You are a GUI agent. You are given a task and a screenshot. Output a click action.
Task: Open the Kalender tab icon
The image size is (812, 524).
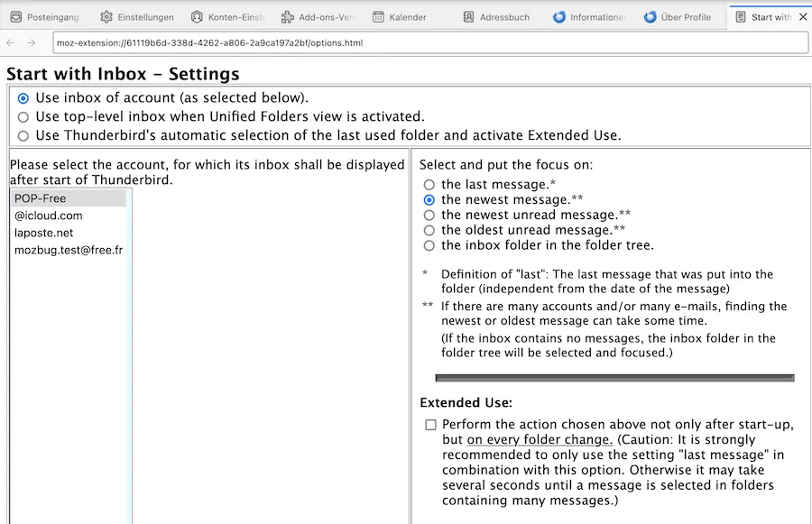(379, 17)
